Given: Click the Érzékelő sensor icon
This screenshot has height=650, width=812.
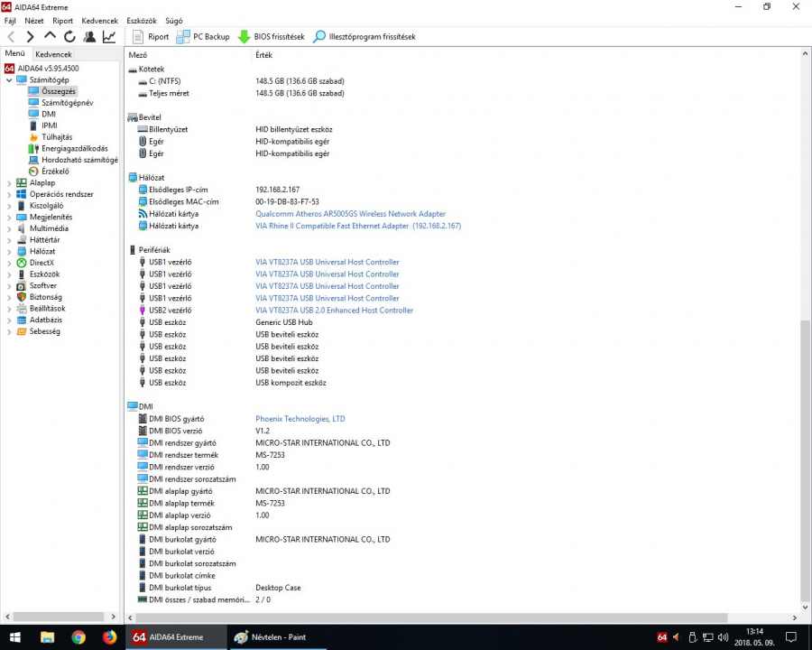Looking at the screenshot, I should pyautogui.click(x=33, y=171).
